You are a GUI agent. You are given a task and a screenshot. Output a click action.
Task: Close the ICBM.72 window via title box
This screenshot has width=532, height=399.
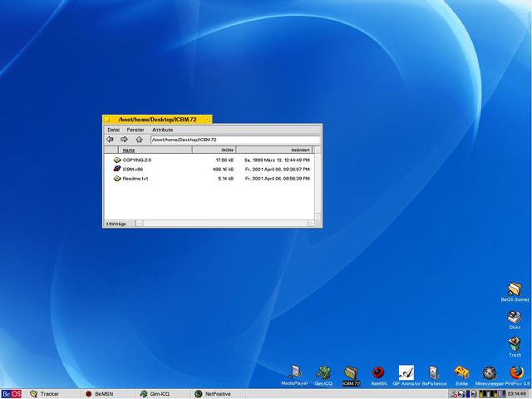(107, 120)
